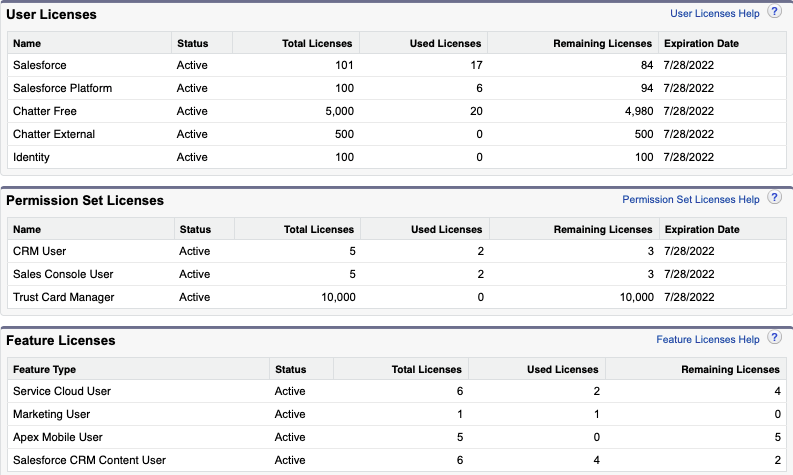Click the Trust Card Manager license name

click(x=63, y=297)
